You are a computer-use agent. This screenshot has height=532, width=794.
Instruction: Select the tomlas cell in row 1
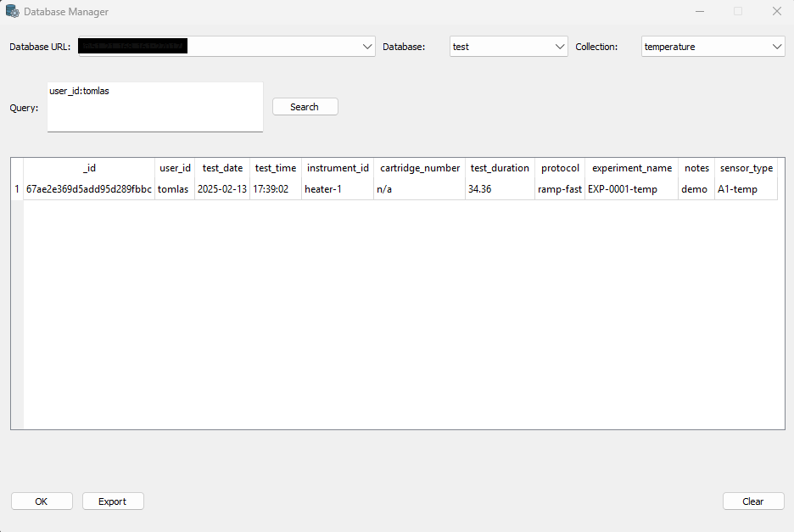(175, 188)
